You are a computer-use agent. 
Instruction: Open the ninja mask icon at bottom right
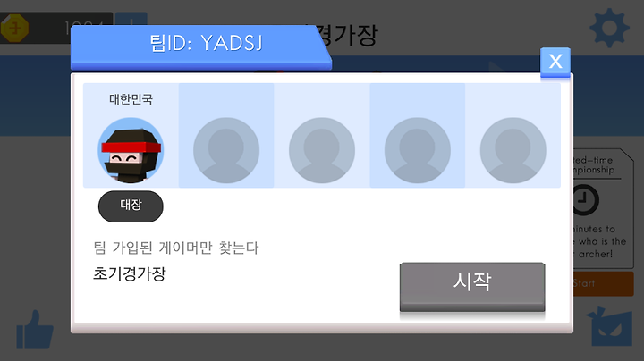point(609,326)
